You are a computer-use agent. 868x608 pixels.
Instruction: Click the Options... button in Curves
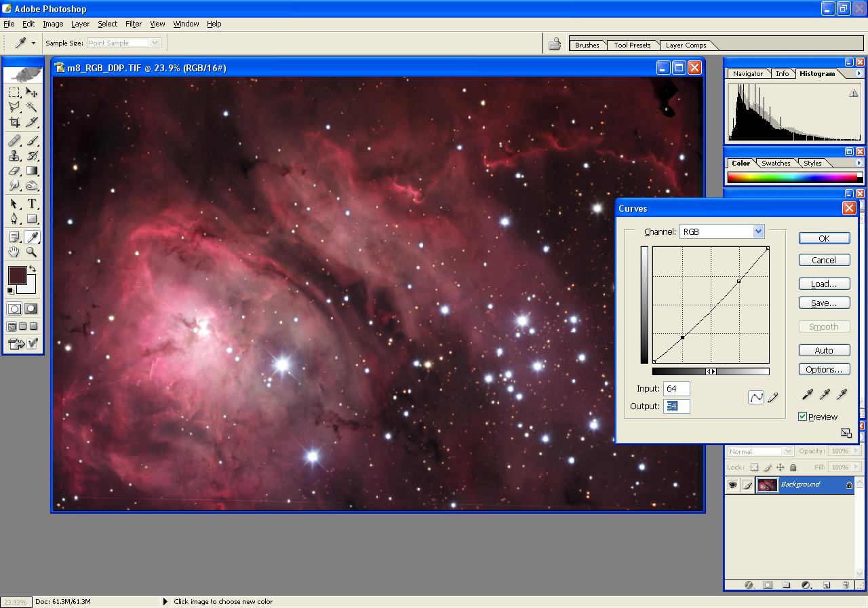[824, 370]
